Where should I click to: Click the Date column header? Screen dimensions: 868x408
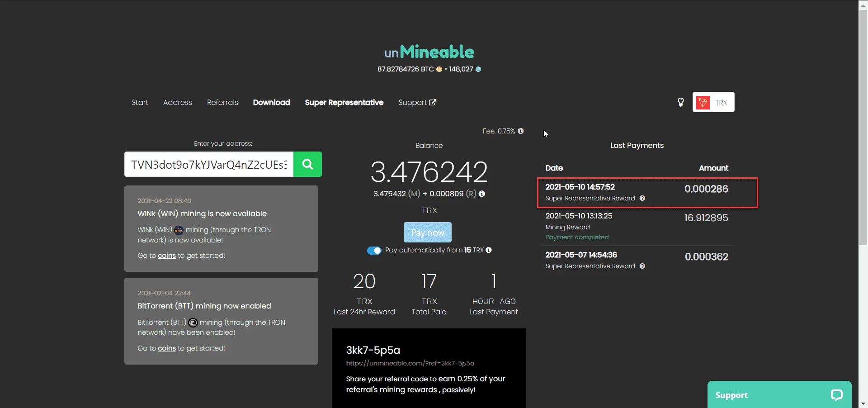[554, 168]
